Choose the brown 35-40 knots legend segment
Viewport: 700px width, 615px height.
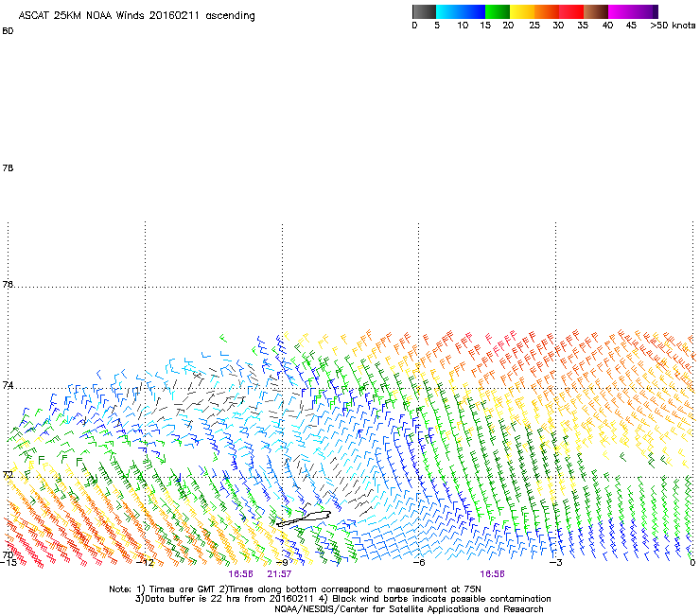point(596,11)
